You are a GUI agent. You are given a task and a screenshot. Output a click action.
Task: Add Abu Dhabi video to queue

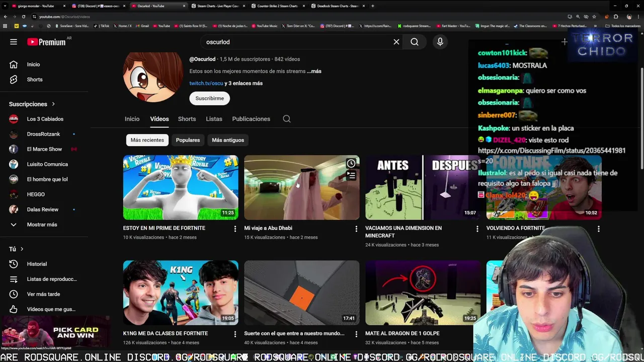(x=351, y=175)
